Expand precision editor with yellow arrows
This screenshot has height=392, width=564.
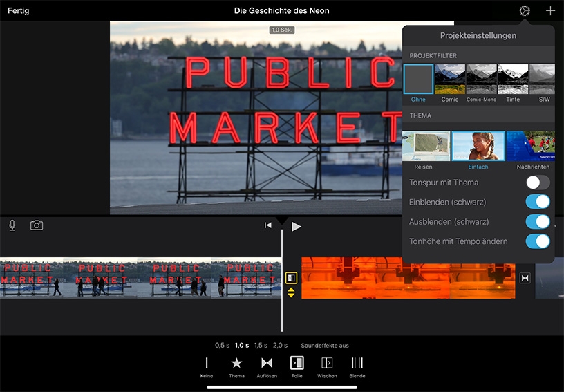291,292
